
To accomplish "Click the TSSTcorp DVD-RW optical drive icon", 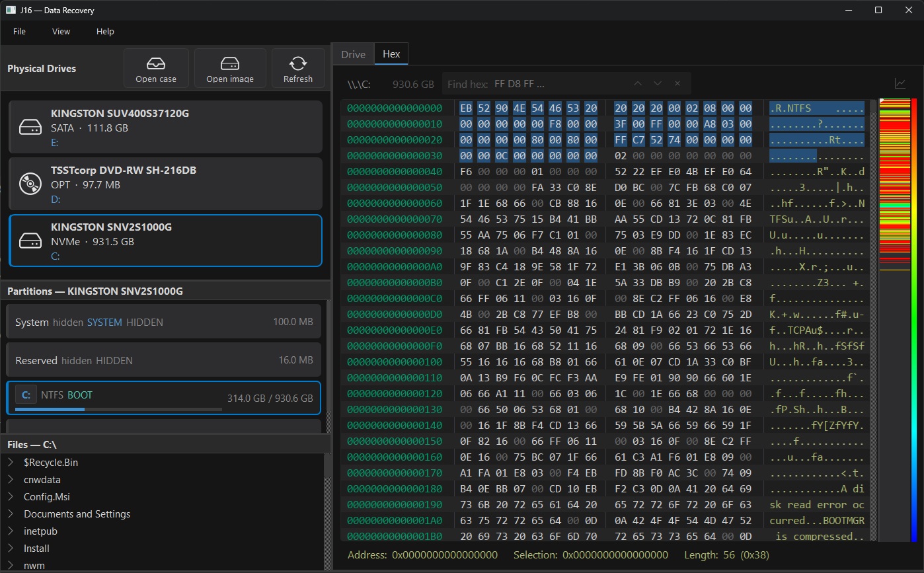I will point(28,185).
